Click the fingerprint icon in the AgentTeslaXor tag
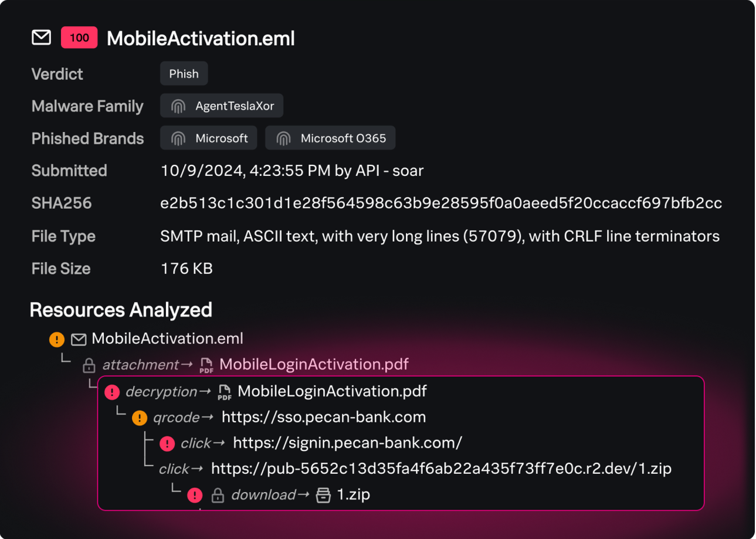The image size is (756, 539). pyautogui.click(x=178, y=106)
